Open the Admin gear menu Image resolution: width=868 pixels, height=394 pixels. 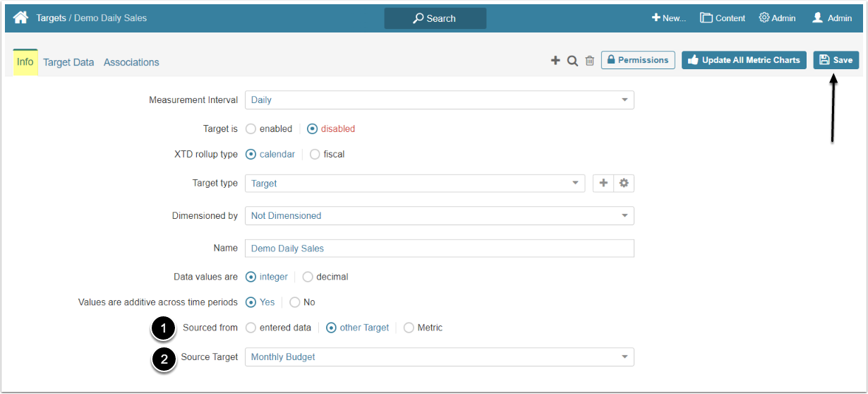[777, 18]
